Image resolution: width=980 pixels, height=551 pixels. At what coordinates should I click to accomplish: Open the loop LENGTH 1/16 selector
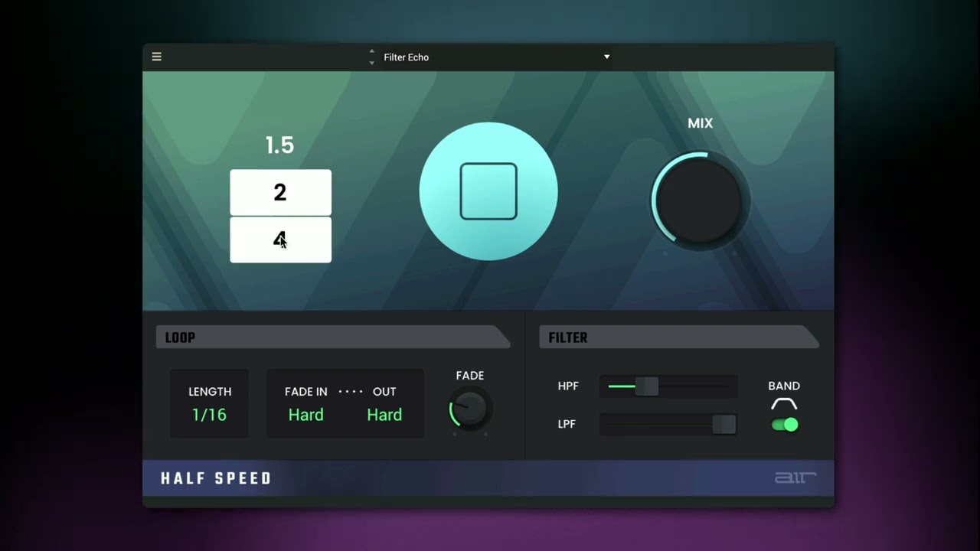coord(210,404)
